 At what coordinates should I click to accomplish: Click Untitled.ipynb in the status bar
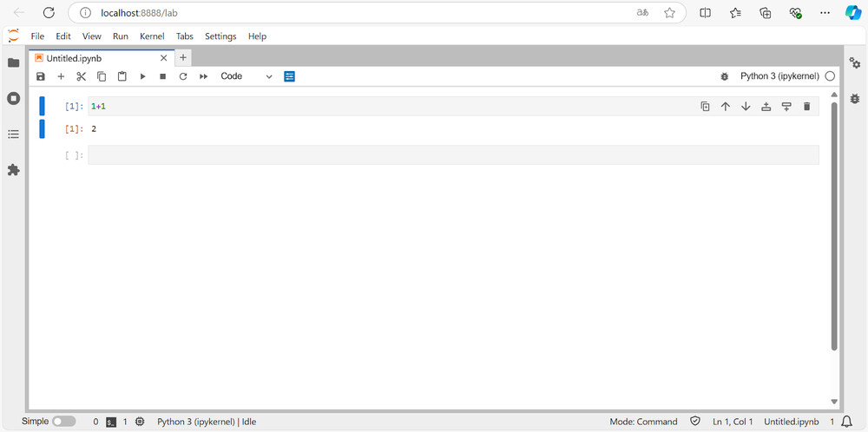pyautogui.click(x=791, y=422)
